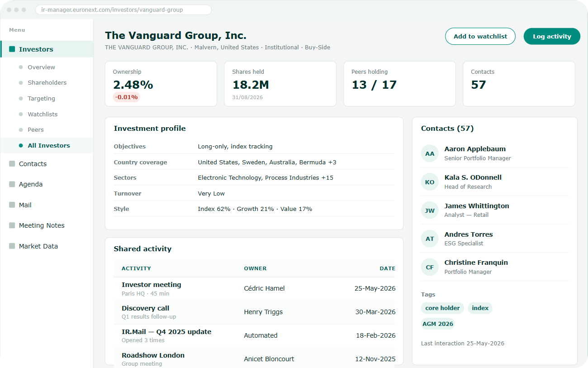
Task: Open the Investor meeting activity row
Action: (254, 289)
